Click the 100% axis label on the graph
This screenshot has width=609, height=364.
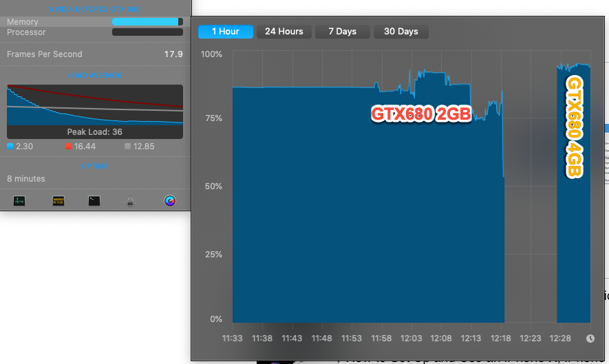(x=211, y=54)
